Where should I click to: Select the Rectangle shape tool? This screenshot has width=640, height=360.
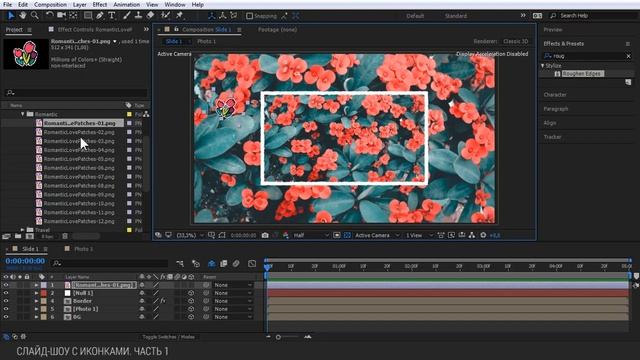click(88, 16)
